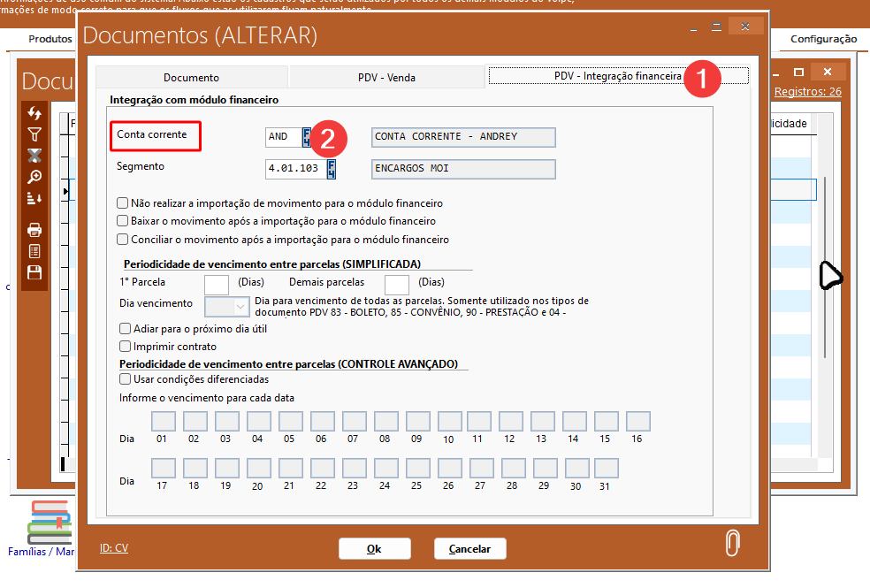This screenshot has width=870, height=588.
Task: Switch to the 'PDV - Venda' tab
Action: point(386,78)
